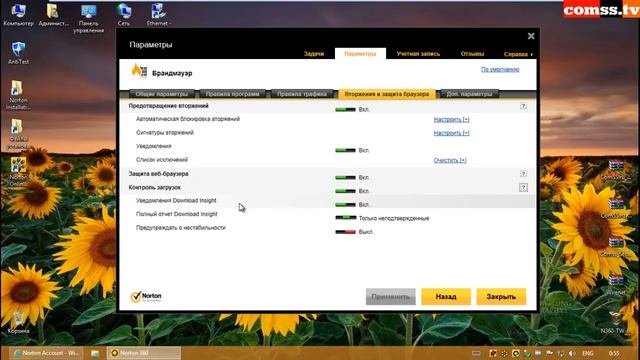Click the taskbar clock

613,353
